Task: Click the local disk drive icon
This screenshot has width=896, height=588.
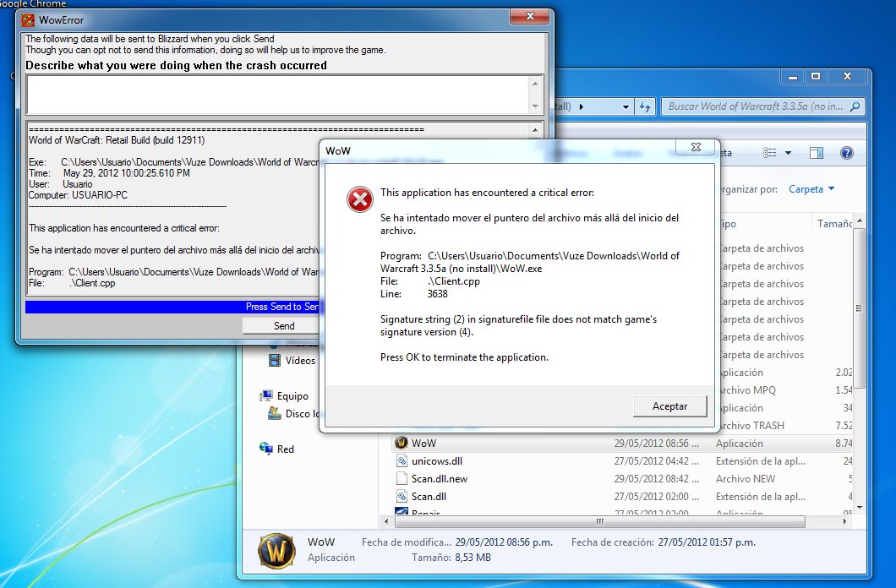Action: point(275,413)
